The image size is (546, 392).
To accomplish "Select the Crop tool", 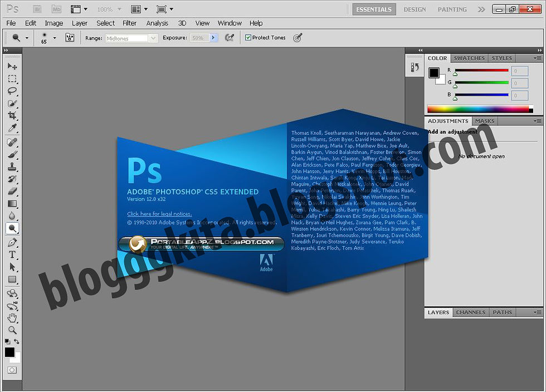I will pos(12,116).
